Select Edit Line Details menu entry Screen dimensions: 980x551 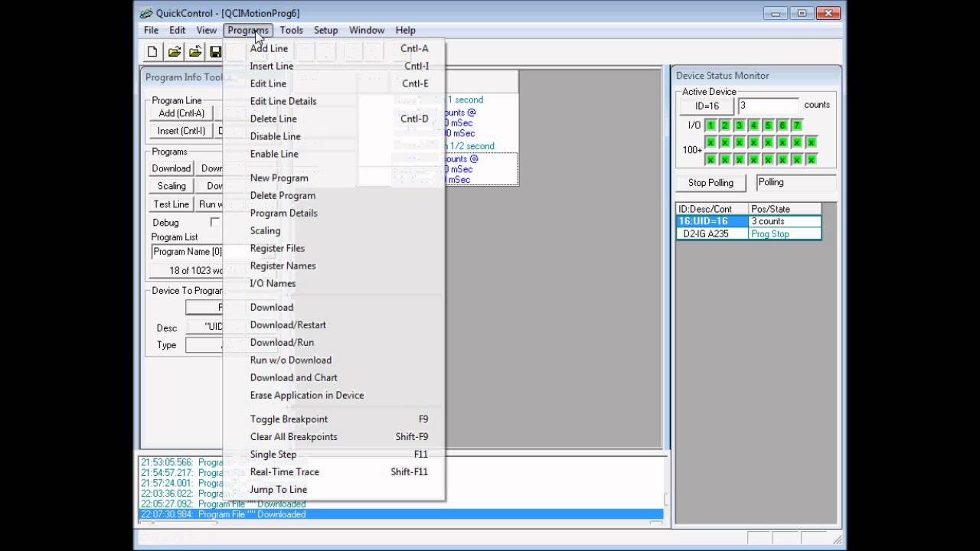(334, 101)
